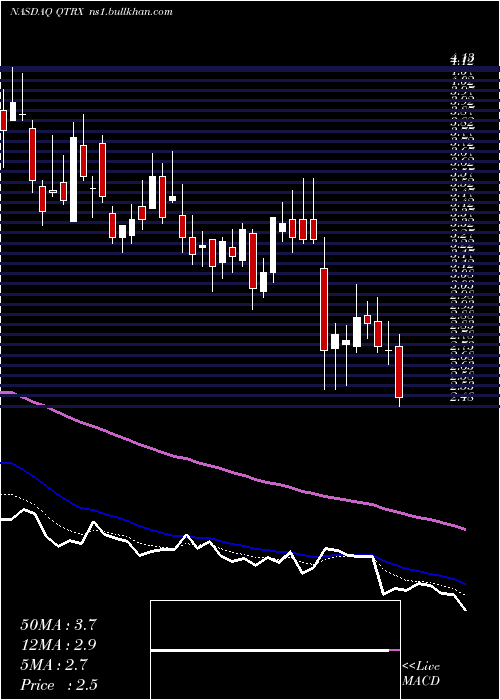Click the white MACD line in the box

click(270, 650)
